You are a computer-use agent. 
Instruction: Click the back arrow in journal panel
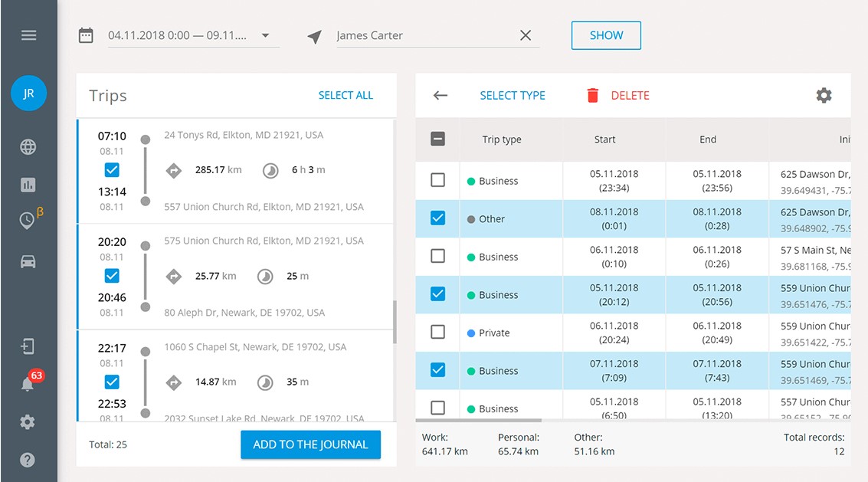click(440, 96)
